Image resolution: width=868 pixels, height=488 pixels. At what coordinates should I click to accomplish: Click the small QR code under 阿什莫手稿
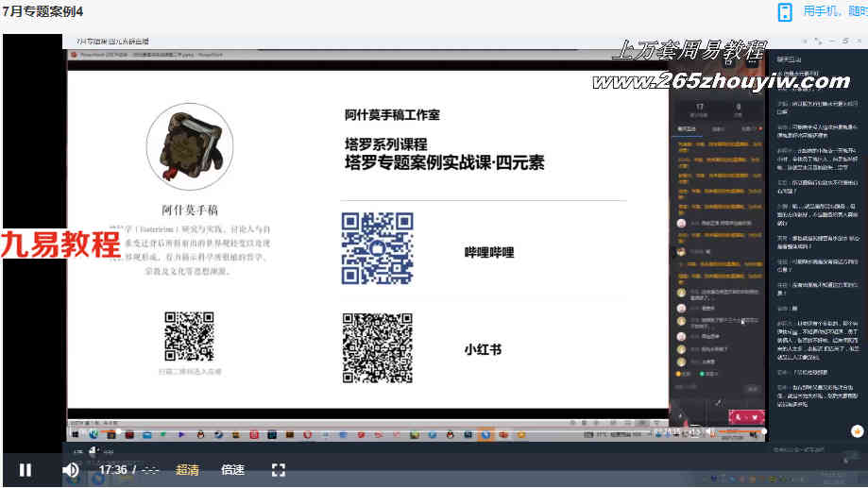pyautogui.click(x=189, y=336)
